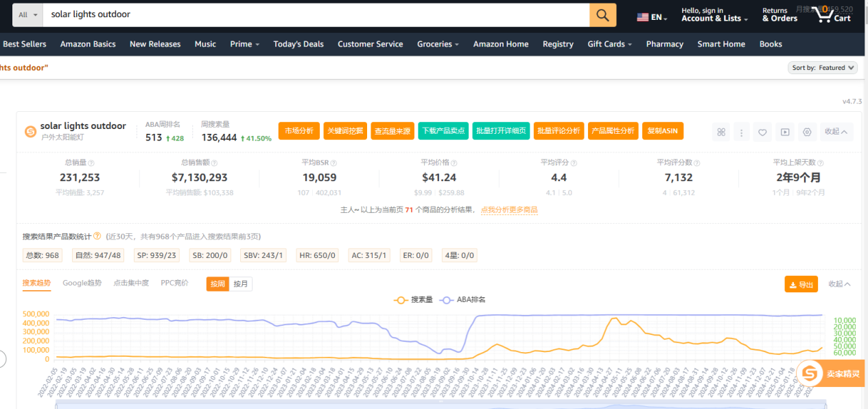Switch to the Google趋势 tab
Screen dimensions: 868x409
coord(82,283)
